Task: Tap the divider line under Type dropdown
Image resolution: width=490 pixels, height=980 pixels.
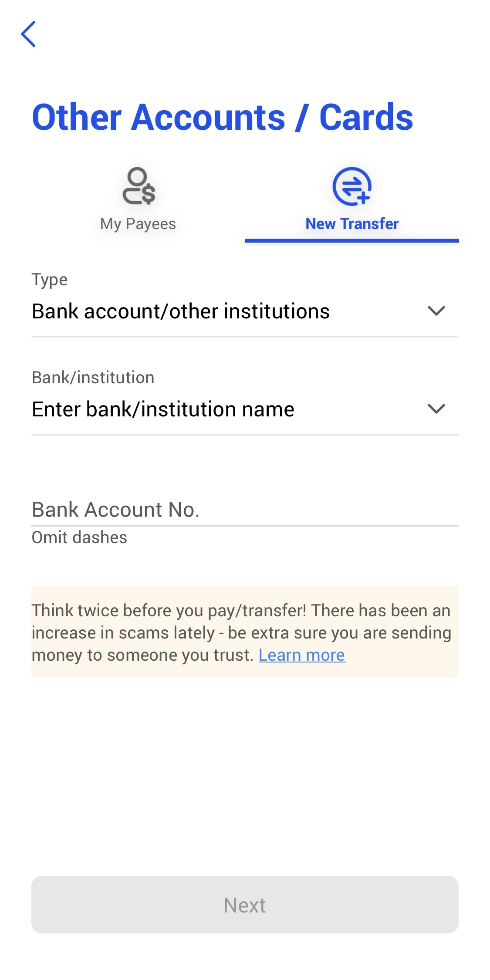Action: point(245,337)
